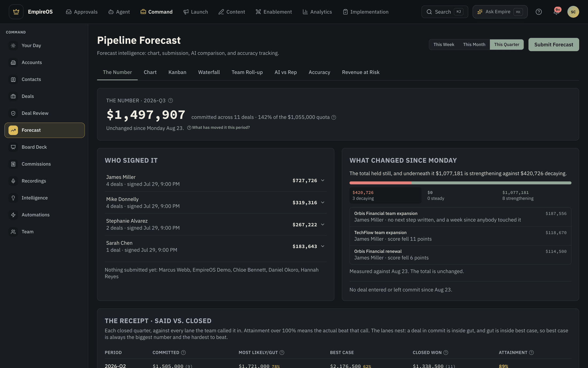588x368 pixels.
Task: Open the notifications bell icon
Action: point(556,12)
